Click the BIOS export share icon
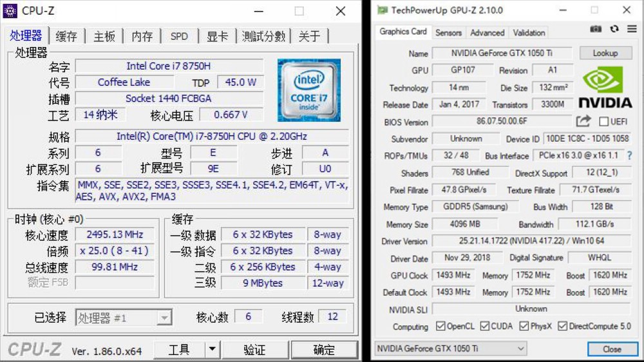Image resolution: width=644 pixels, height=362 pixels. tap(583, 121)
